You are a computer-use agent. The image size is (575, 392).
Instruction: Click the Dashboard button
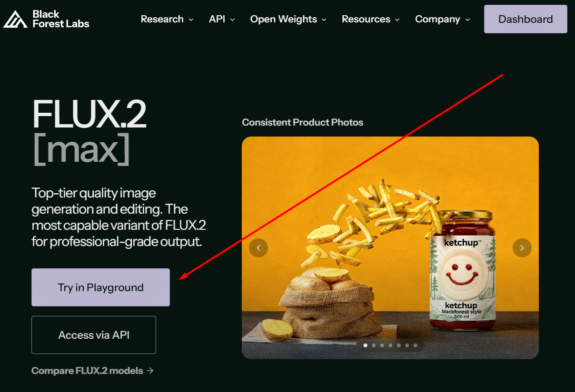(525, 19)
